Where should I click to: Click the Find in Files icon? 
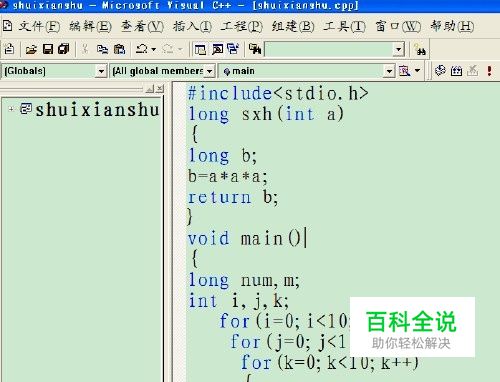tap(255, 49)
